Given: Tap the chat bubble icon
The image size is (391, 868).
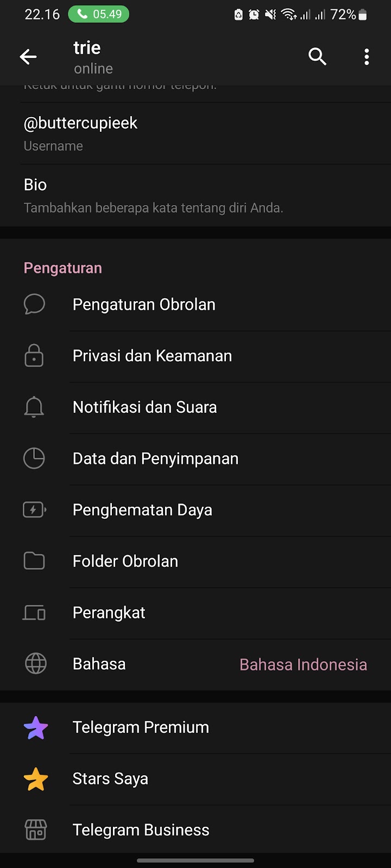Looking at the screenshot, I should click(x=34, y=304).
